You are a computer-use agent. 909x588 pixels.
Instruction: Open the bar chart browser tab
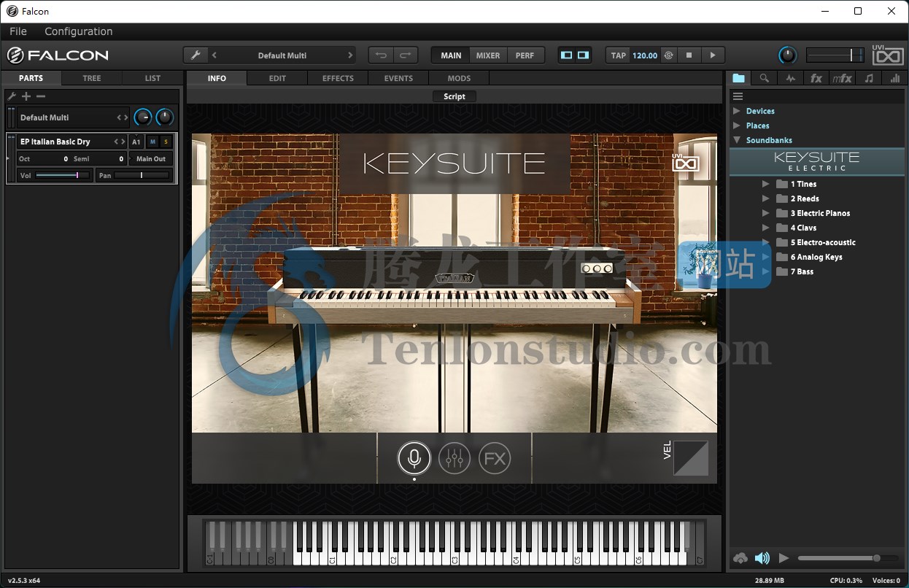tap(895, 78)
